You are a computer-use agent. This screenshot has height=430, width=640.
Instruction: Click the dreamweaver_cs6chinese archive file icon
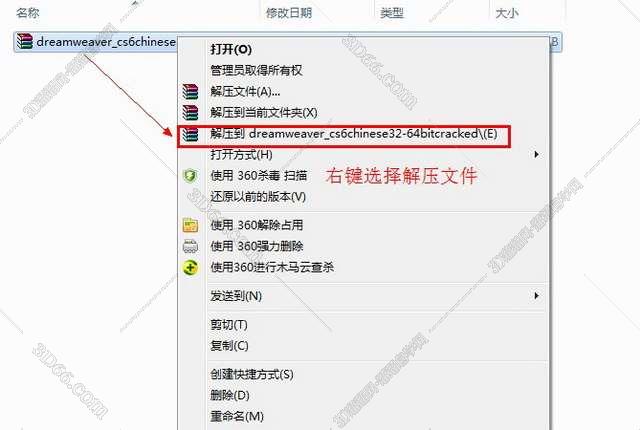pos(25,42)
